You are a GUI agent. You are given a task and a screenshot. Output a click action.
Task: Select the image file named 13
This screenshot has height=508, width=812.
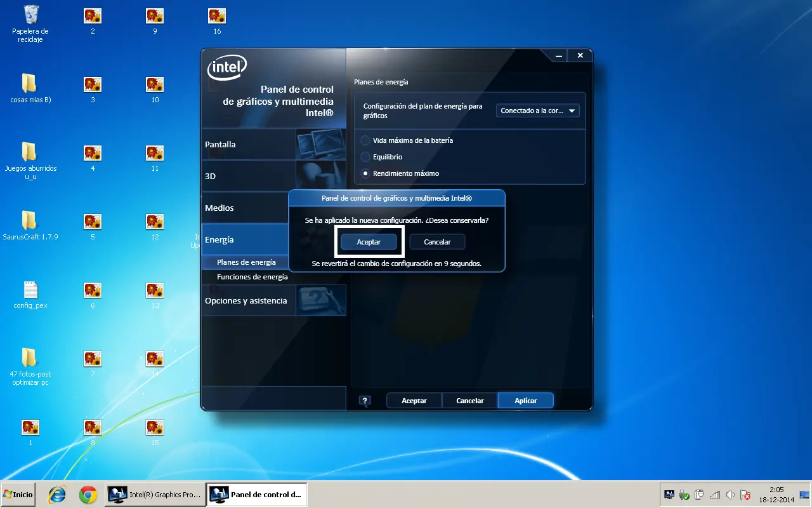[x=155, y=295]
